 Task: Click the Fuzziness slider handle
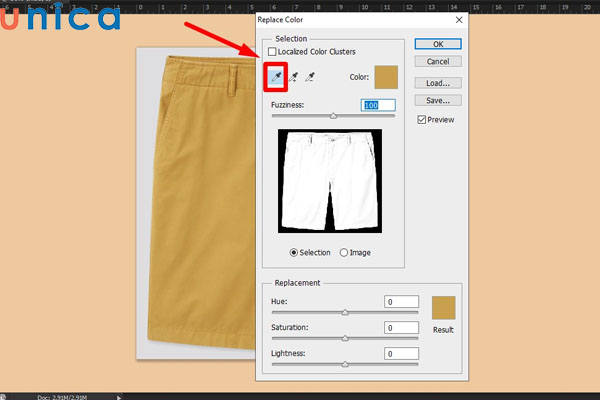(x=333, y=116)
